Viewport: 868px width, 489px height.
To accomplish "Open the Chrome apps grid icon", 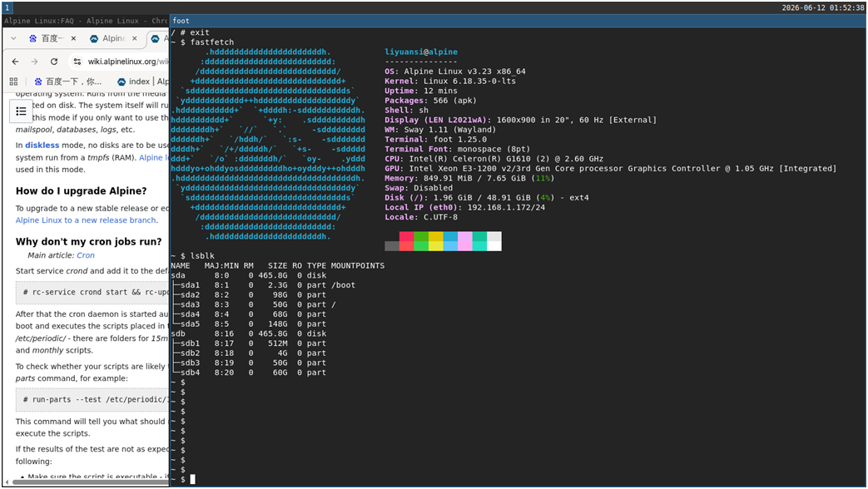I will (14, 81).
